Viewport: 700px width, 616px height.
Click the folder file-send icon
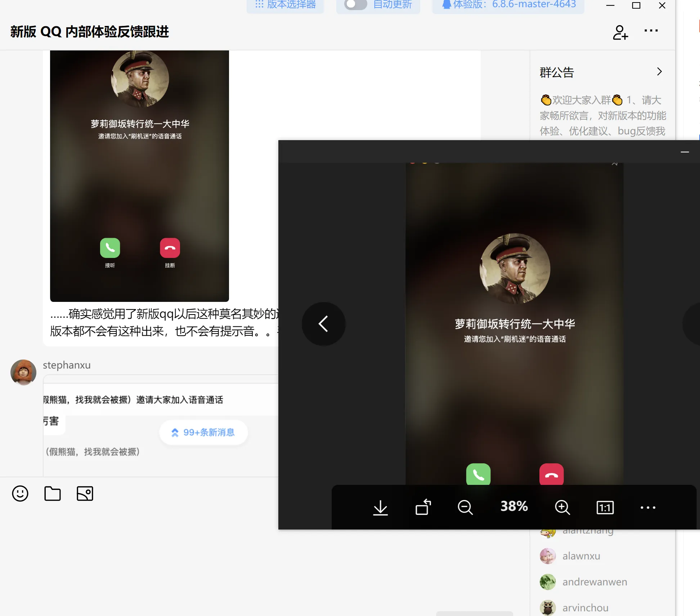point(53,494)
